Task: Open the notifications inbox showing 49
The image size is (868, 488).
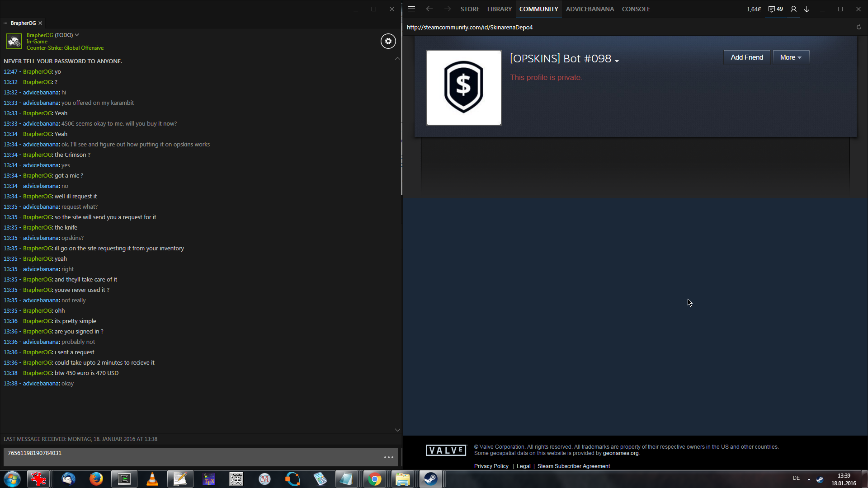Action: pos(775,9)
